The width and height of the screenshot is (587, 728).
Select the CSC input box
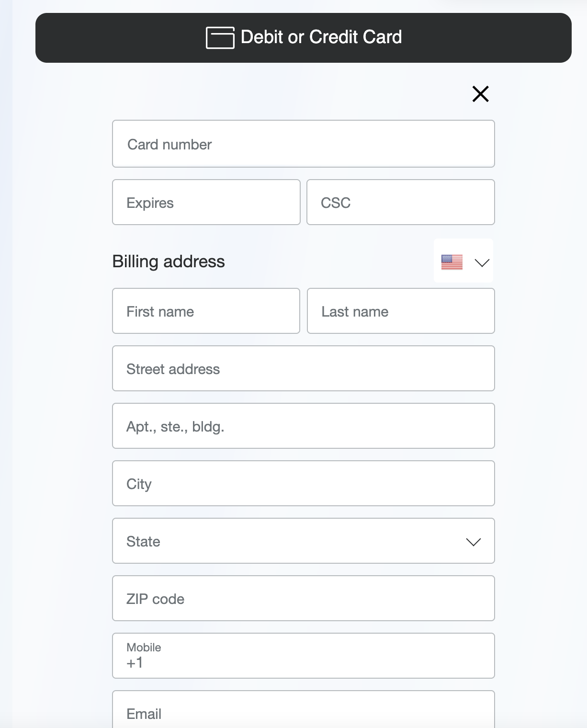tap(401, 202)
